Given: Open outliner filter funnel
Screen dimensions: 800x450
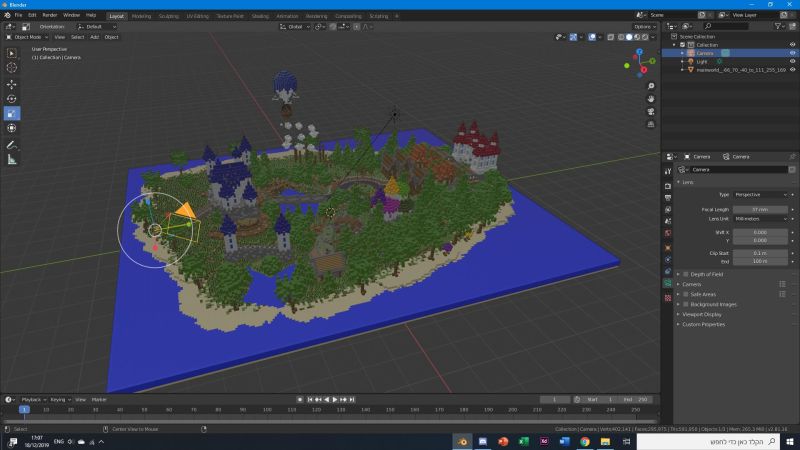Looking at the screenshot, I should click(x=779, y=26).
